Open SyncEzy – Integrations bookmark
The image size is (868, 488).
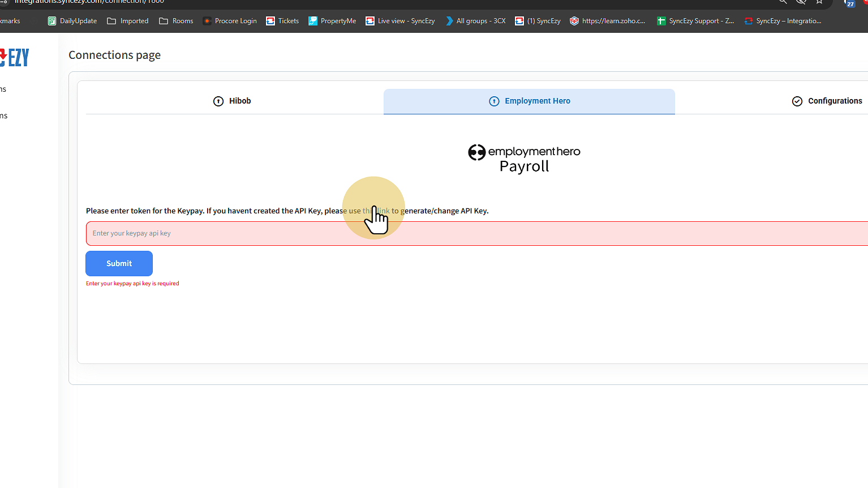point(783,21)
